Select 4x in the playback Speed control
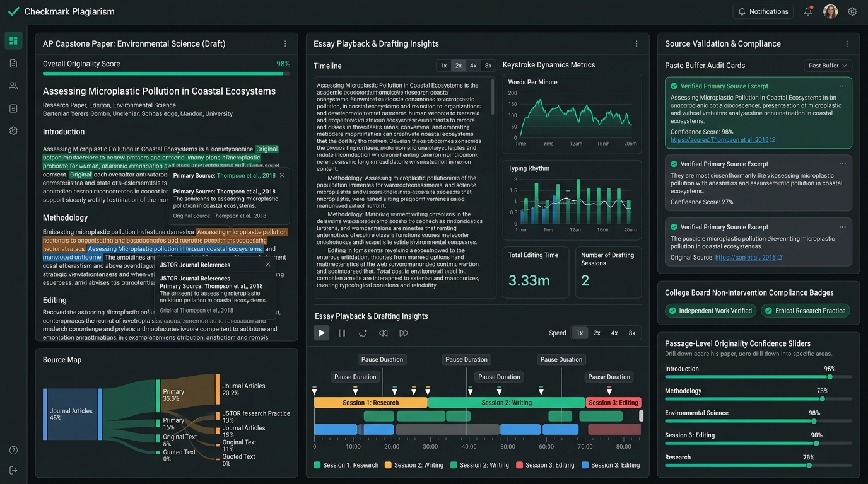 (x=614, y=333)
